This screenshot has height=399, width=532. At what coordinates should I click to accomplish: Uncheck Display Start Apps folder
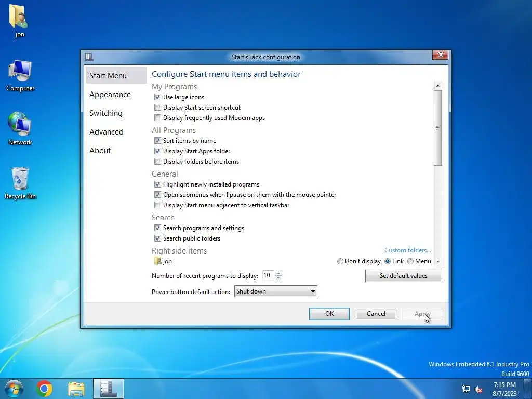157,151
